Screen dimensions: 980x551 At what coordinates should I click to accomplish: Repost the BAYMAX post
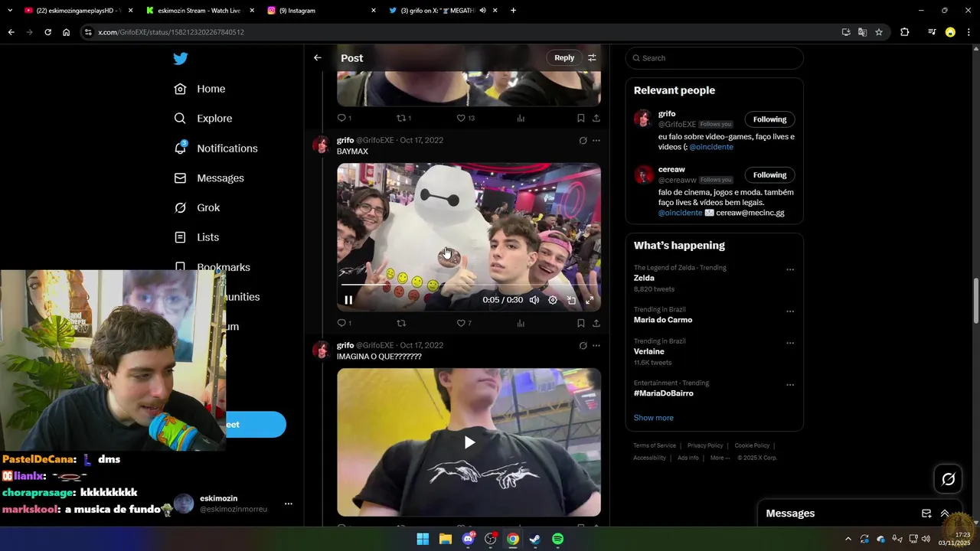pyautogui.click(x=401, y=323)
